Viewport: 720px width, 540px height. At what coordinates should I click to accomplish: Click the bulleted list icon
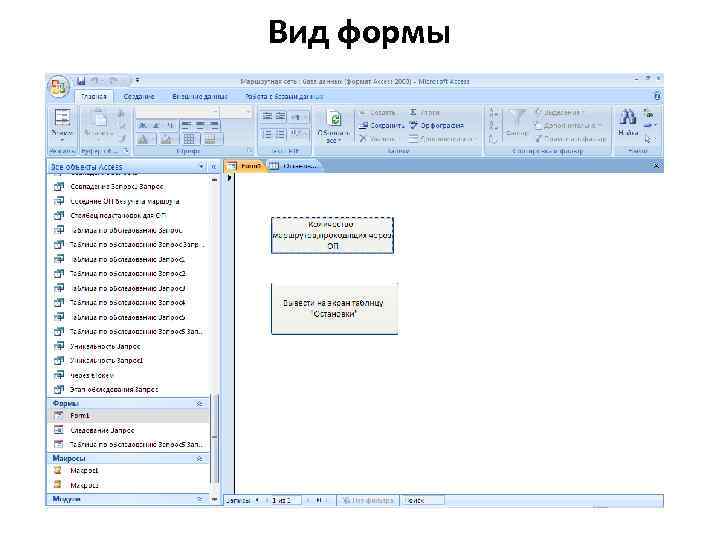tap(281, 134)
